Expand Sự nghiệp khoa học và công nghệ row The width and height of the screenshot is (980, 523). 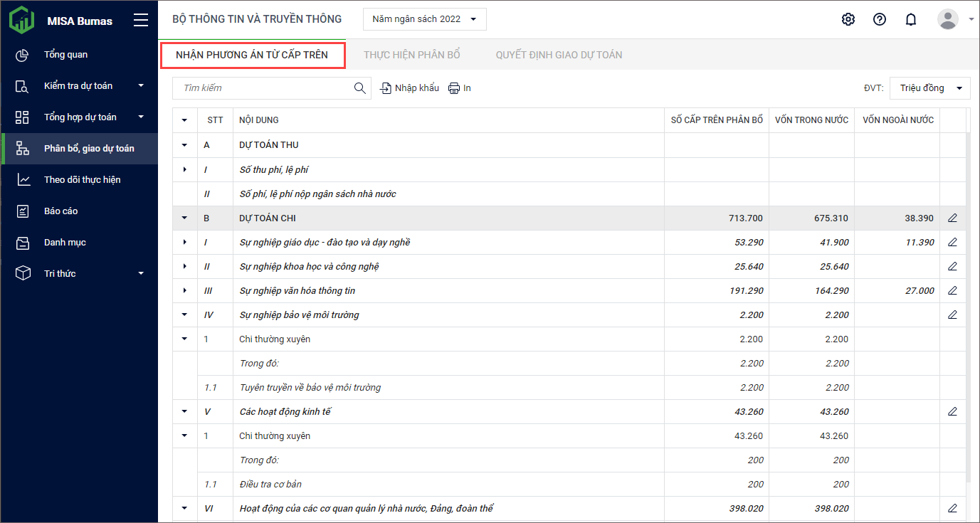click(185, 266)
